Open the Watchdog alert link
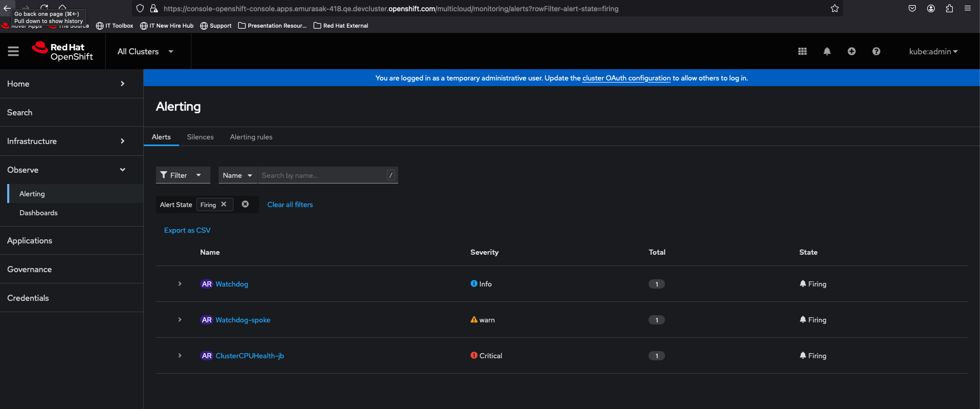The height and width of the screenshot is (409, 980). [232, 284]
